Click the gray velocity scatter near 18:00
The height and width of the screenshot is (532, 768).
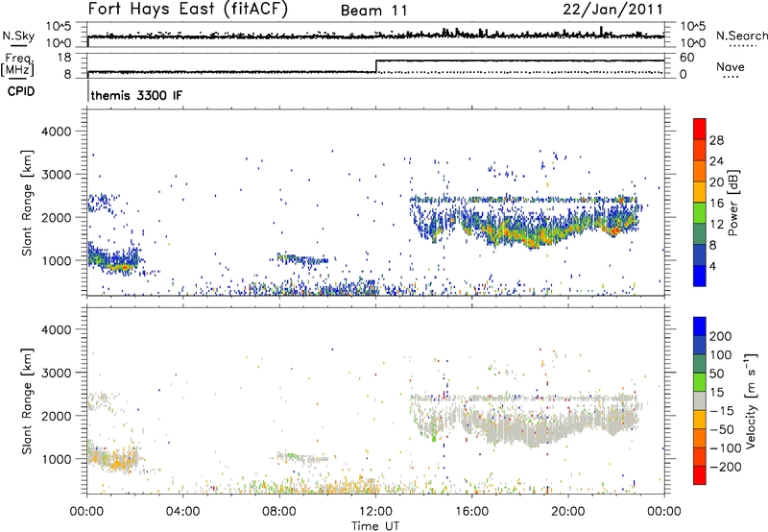(521, 428)
